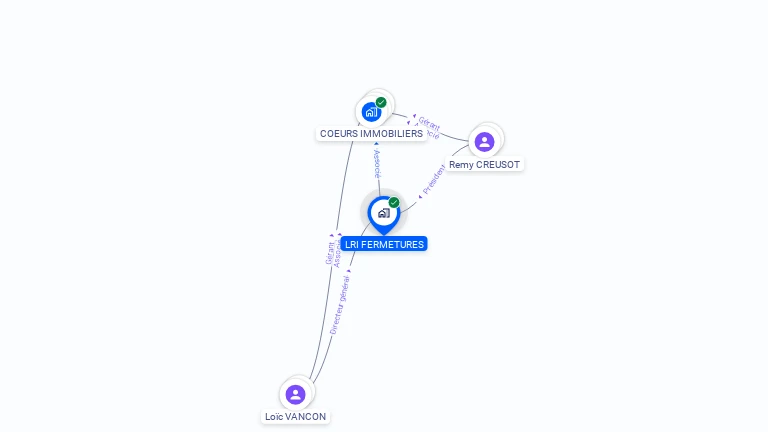Image resolution: width=768 pixels, height=432 pixels.
Task: Click green check badge on COEURS IMMOBILIERS
Action: coord(381,102)
